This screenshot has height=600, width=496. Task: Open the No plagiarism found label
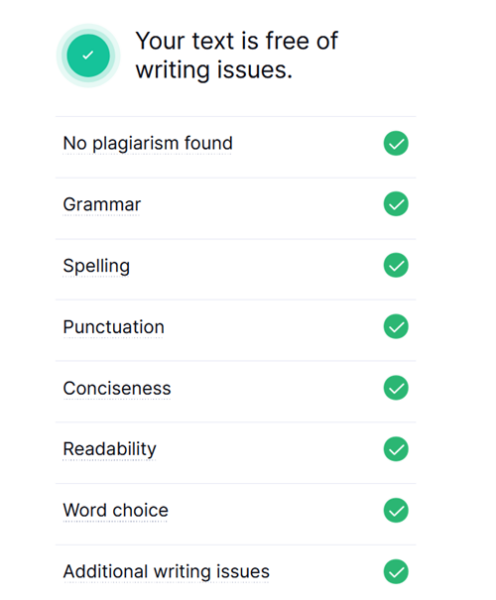(148, 144)
